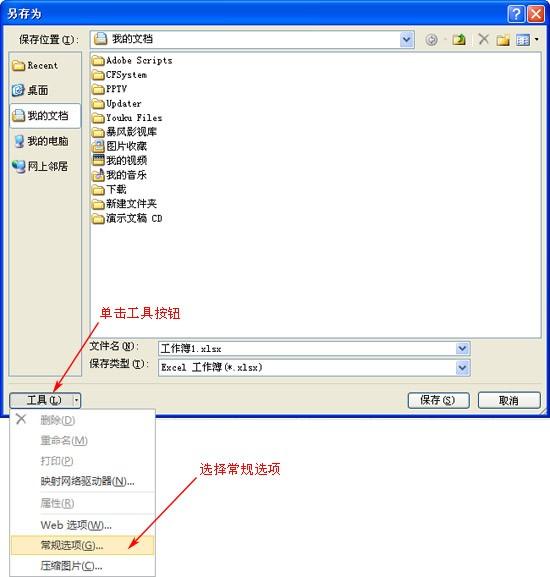This screenshot has width=550, height=577.
Task: Open the Views menu icon
Action: 527,40
